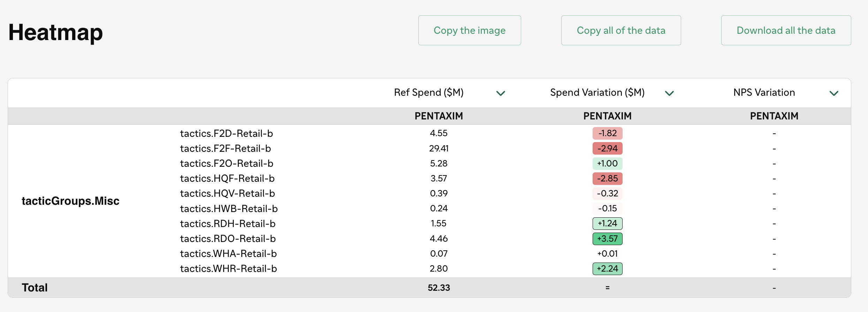Open the Spend Variation ($M) dropdown chevron

[669, 93]
